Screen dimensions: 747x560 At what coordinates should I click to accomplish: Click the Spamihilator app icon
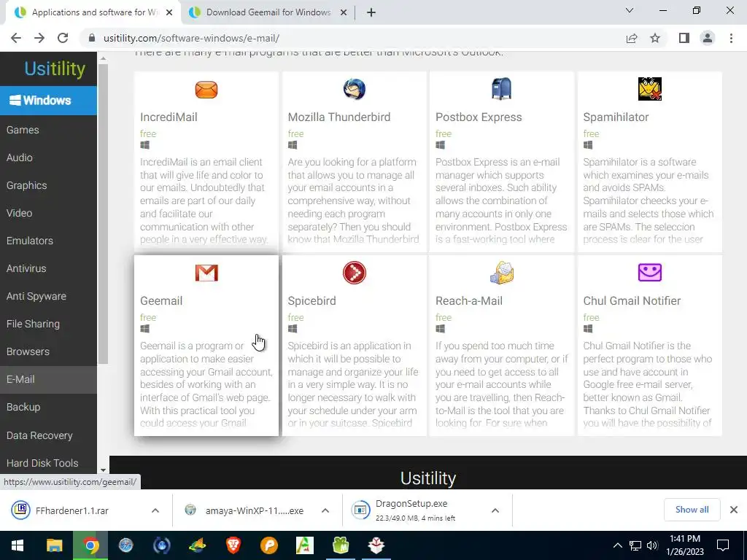point(649,89)
